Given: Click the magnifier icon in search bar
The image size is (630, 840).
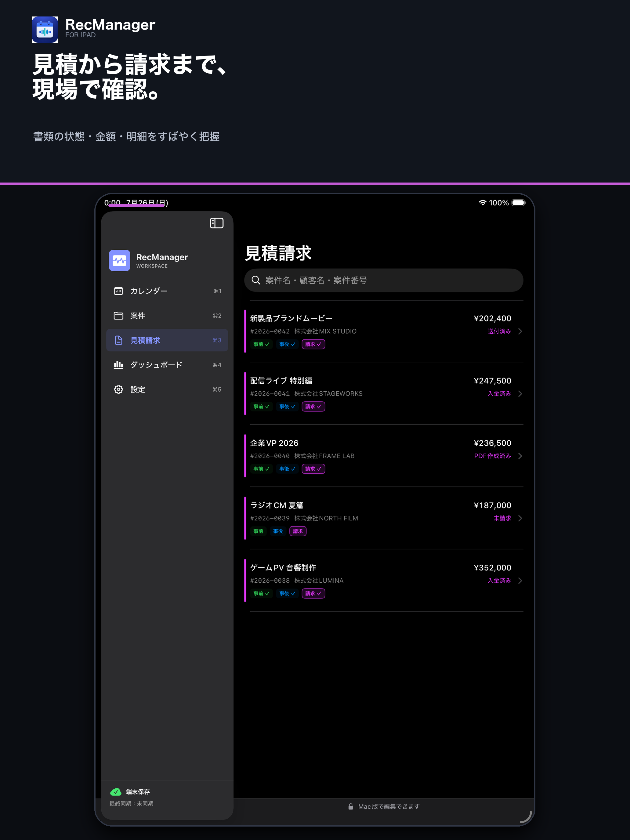Looking at the screenshot, I should pos(256,280).
